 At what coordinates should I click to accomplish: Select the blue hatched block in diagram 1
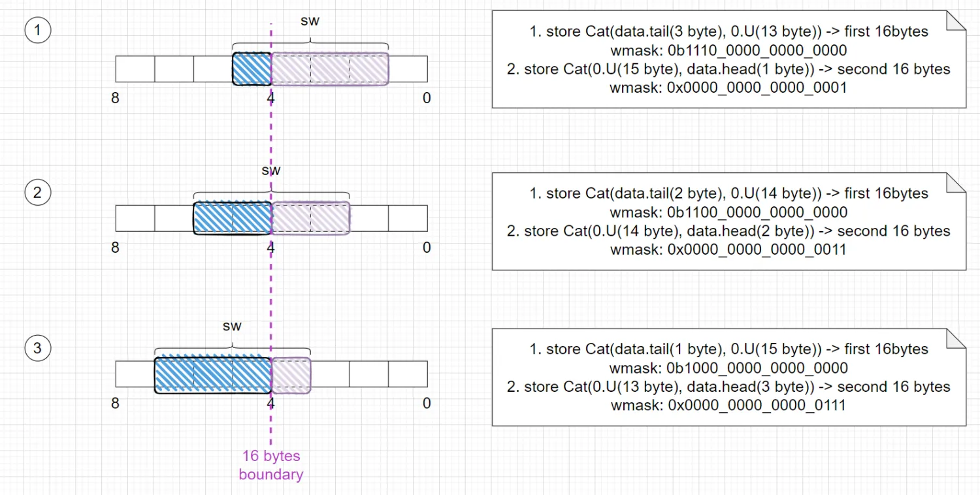click(252, 69)
